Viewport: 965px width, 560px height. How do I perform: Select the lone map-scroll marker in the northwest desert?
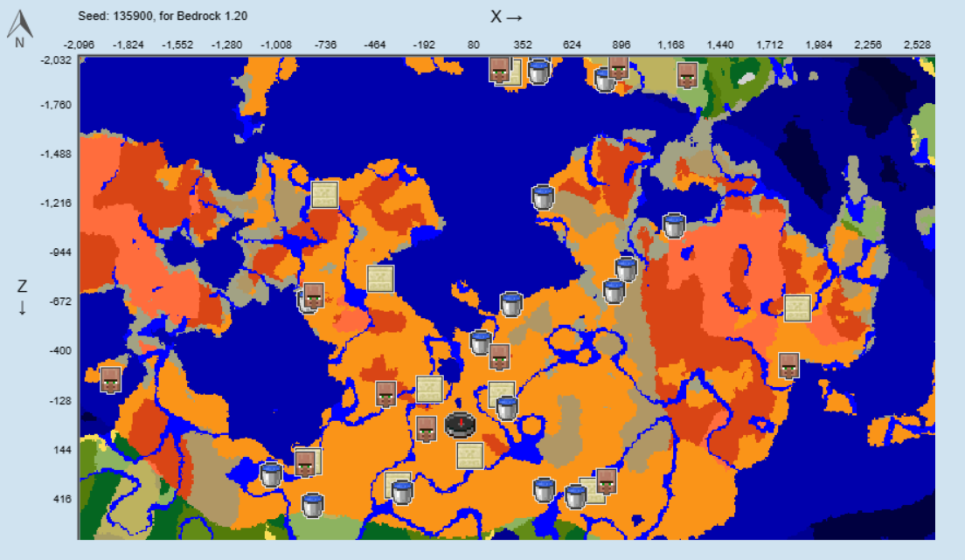pyautogui.click(x=324, y=194)
